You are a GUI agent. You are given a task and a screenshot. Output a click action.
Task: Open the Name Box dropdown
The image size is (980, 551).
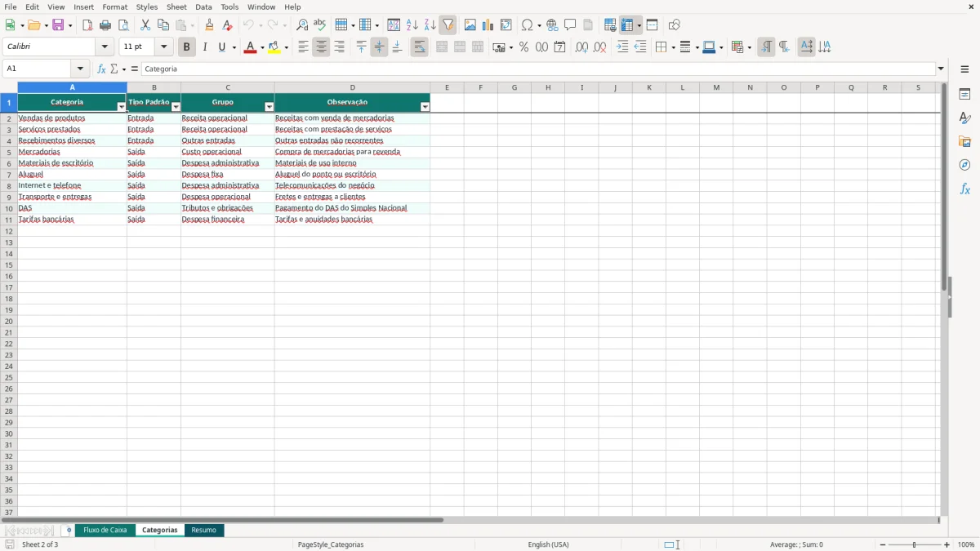(x=79, y=69)
